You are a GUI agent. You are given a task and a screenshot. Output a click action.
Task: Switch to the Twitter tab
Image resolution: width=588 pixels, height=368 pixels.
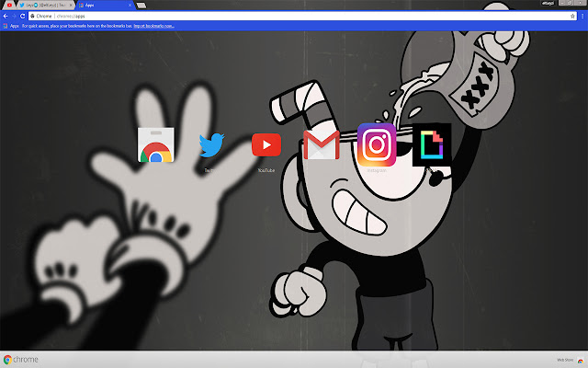tap(44, 6)
